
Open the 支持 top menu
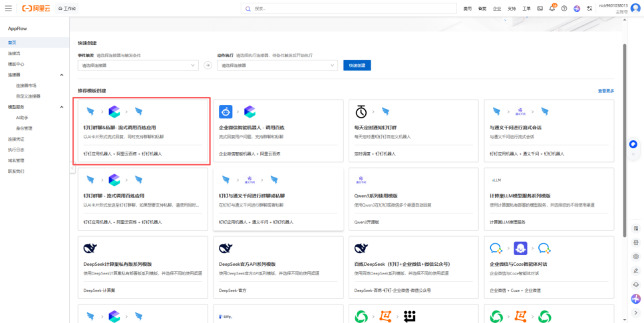(x=512, y=8)
